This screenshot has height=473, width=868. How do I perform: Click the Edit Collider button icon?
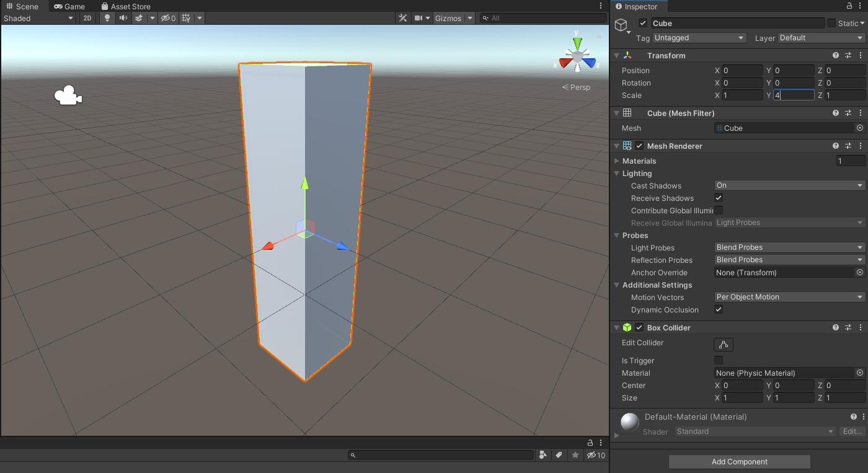point(723,344)
